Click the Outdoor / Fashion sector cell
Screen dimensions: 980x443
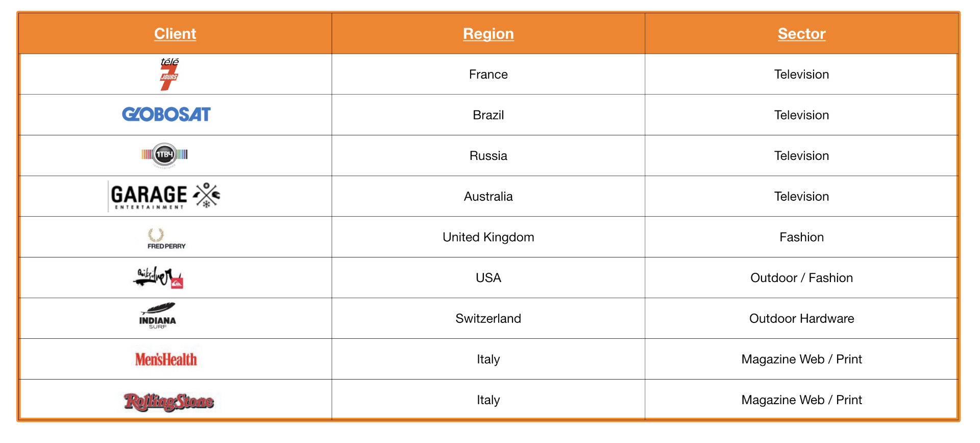[802, 278]
